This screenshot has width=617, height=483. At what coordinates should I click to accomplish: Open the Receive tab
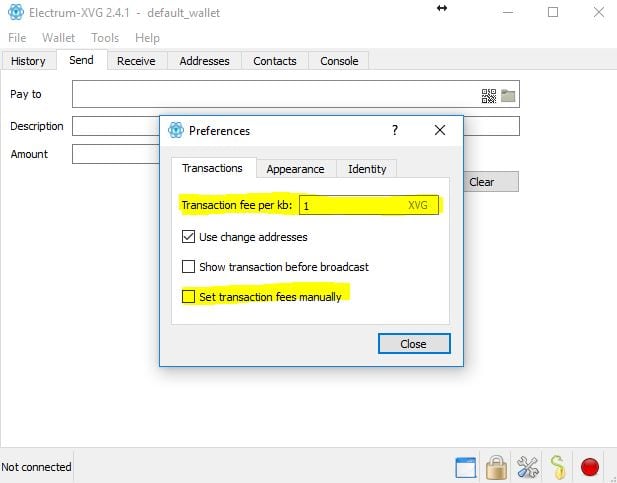click(136, 61)
